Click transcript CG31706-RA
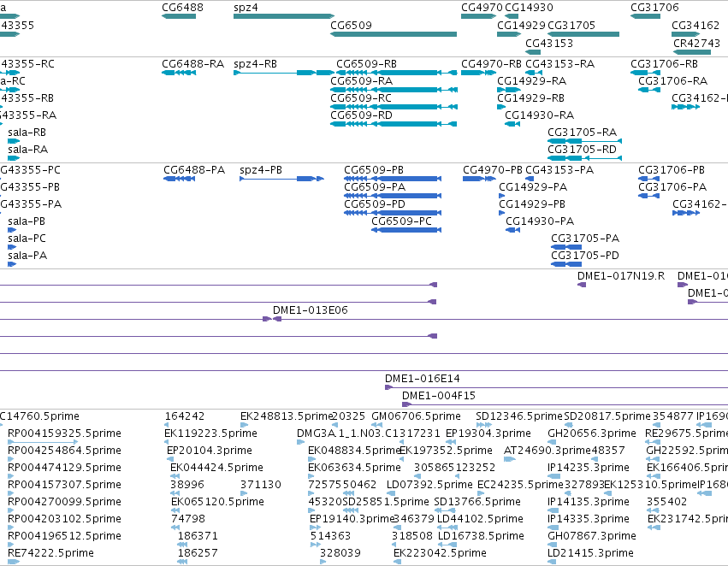Screen dimensions: 728x566 point(672,80)
